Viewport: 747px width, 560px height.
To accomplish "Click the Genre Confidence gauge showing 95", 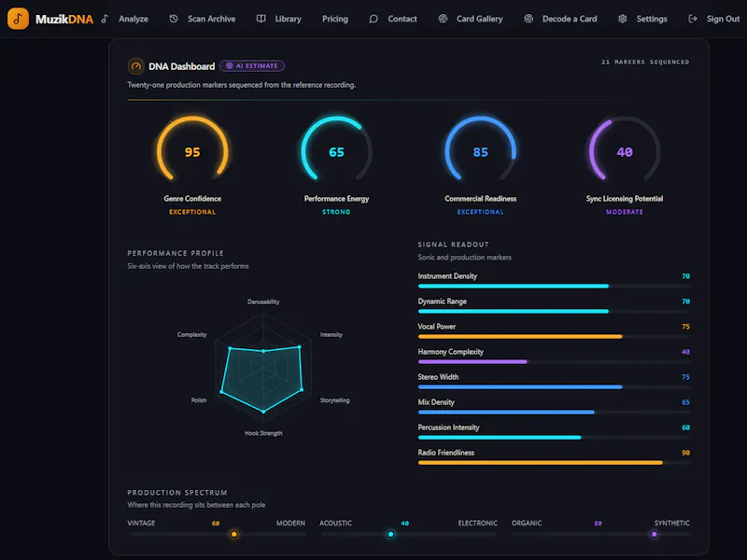I will pyautogui.click(x=192, y=150).
